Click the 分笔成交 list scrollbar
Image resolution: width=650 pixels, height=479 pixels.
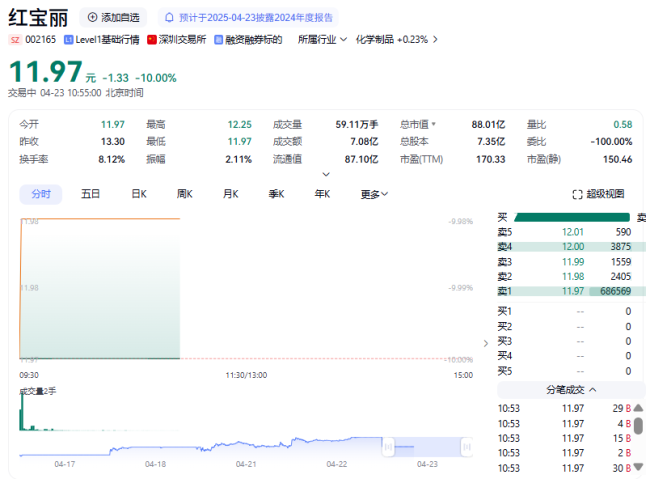tap(638, 425)
